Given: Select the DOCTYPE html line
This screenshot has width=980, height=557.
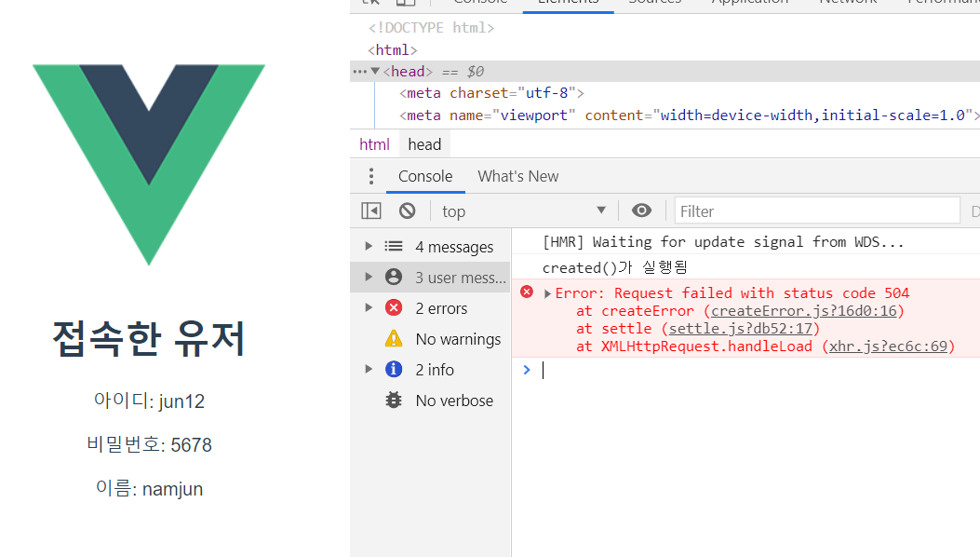Looking at the screenshot, I should (431, 28).
